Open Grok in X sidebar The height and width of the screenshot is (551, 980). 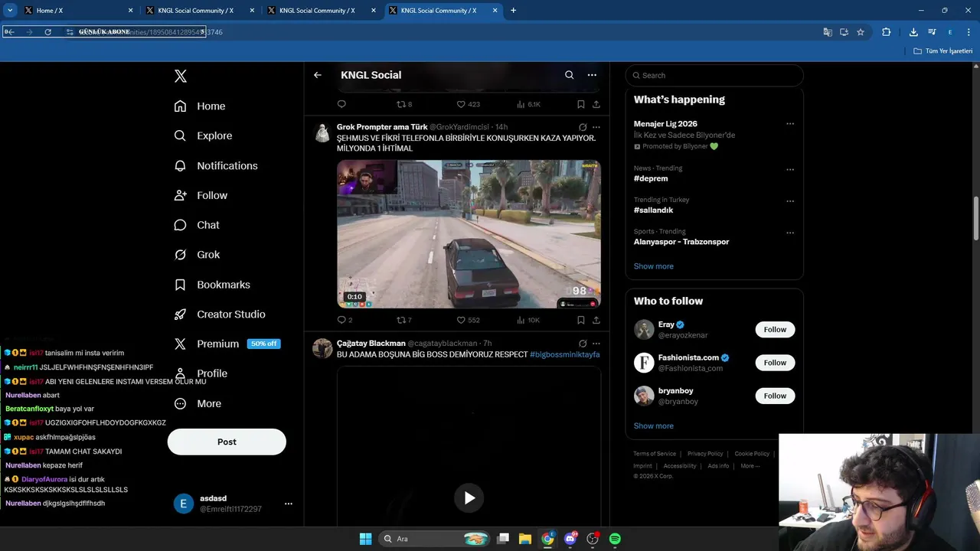click(197, 255)
